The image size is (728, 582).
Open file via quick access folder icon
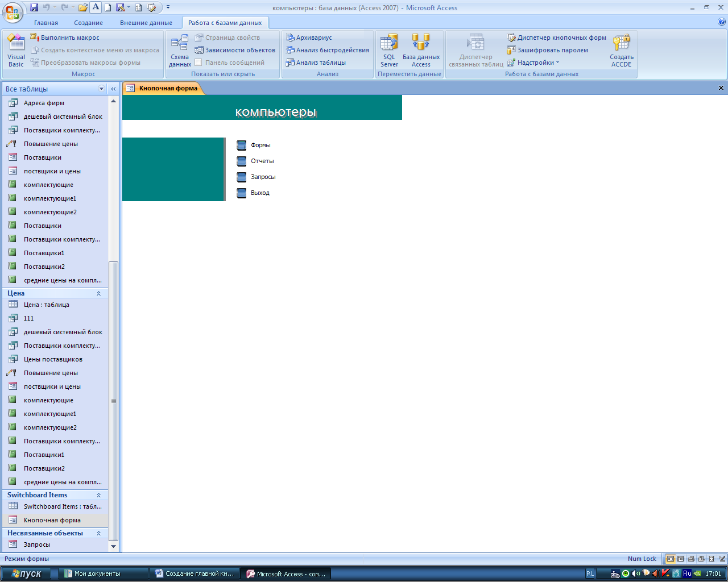click(x=83, y=7)
